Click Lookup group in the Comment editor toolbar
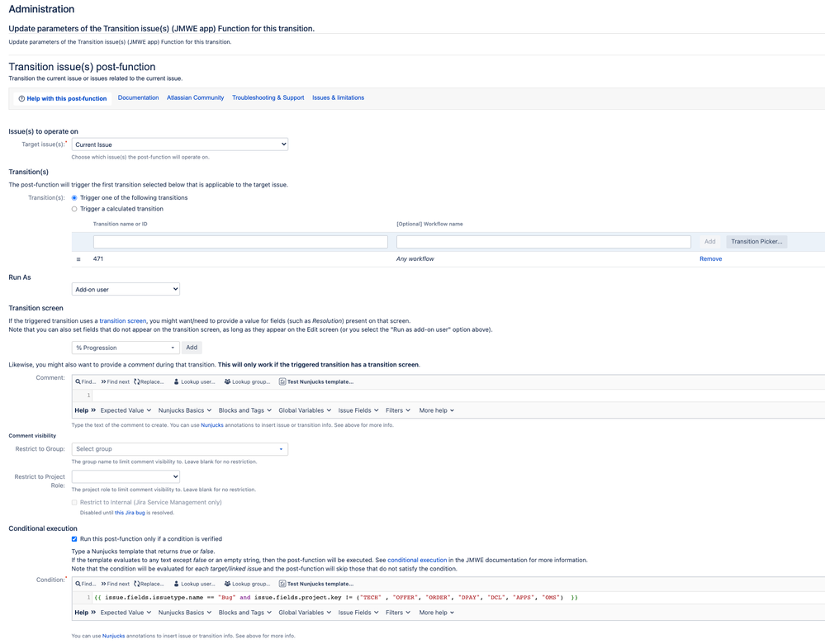This screenshot has height=644, width=825. pos(247,382)
